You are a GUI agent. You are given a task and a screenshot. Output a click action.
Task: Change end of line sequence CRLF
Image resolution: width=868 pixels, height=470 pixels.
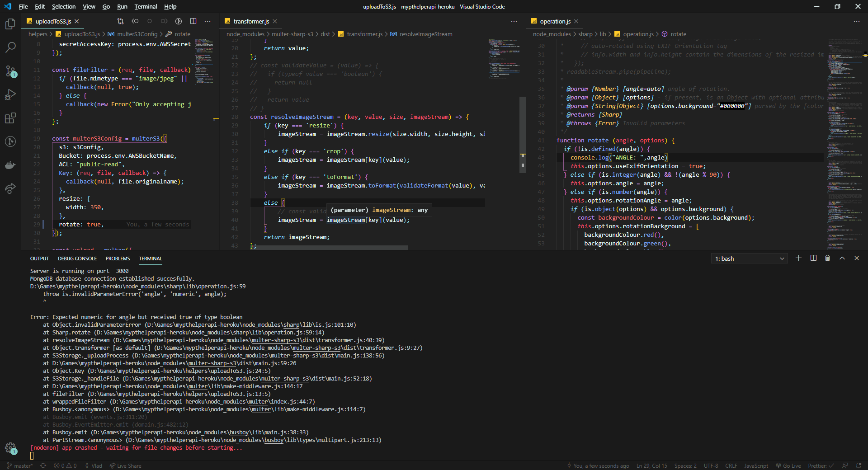731,465
